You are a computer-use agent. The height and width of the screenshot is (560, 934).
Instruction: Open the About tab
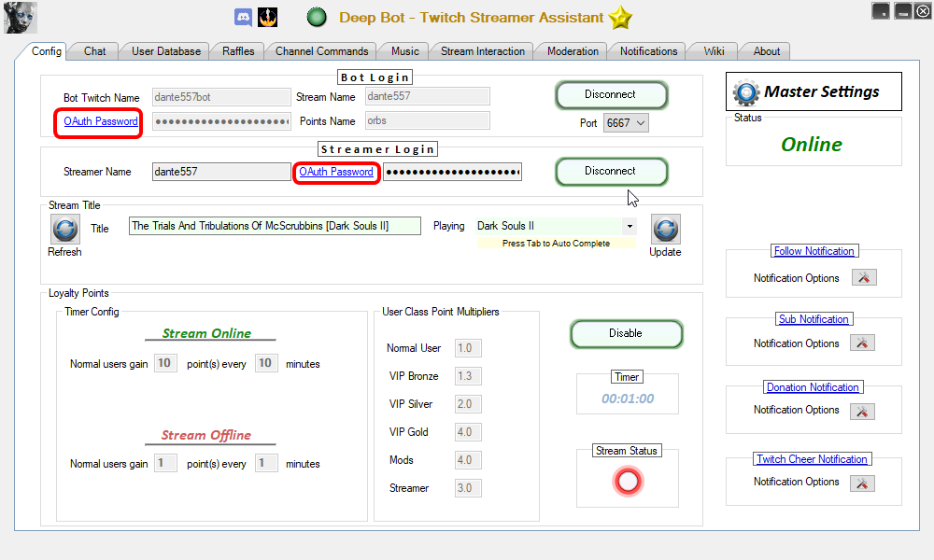pos(766,51)
